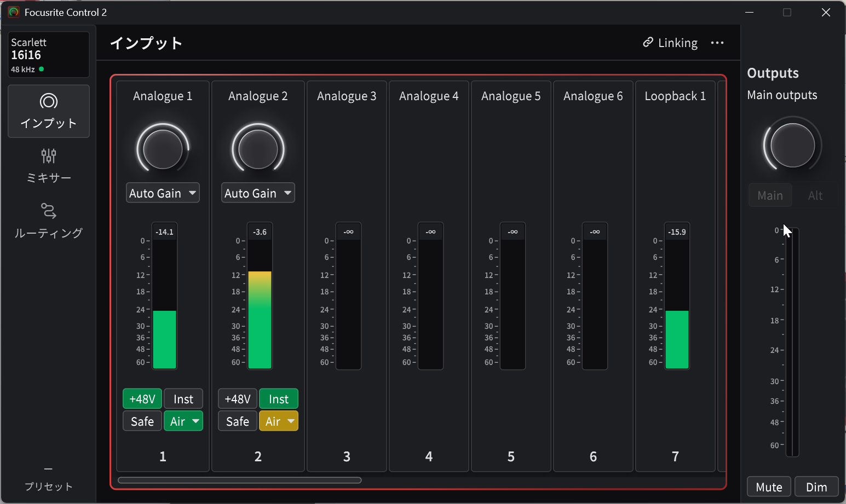Click the Focusrite Control 2 app icon
Viewport: 846px width, 504px height.
point(14,12)
